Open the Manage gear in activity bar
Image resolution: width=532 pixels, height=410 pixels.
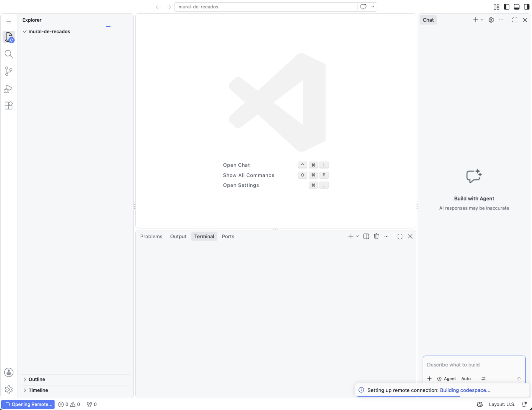click(x=9, y=389)
